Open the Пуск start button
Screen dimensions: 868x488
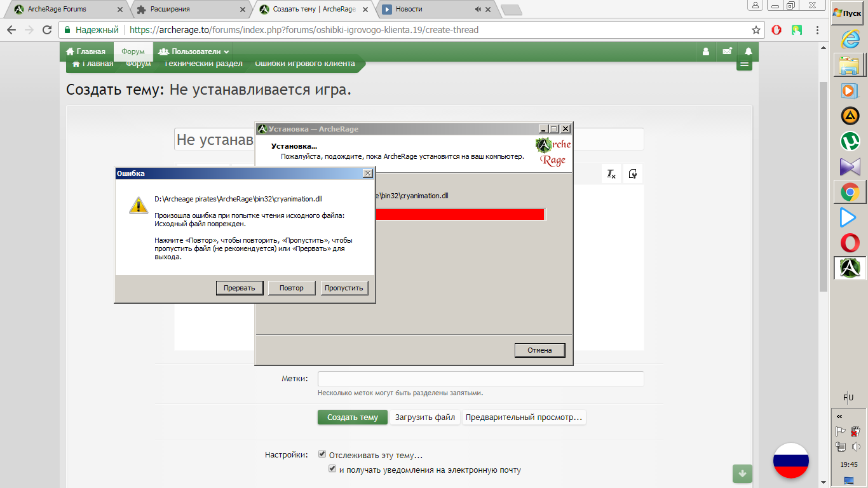point(848,13)
